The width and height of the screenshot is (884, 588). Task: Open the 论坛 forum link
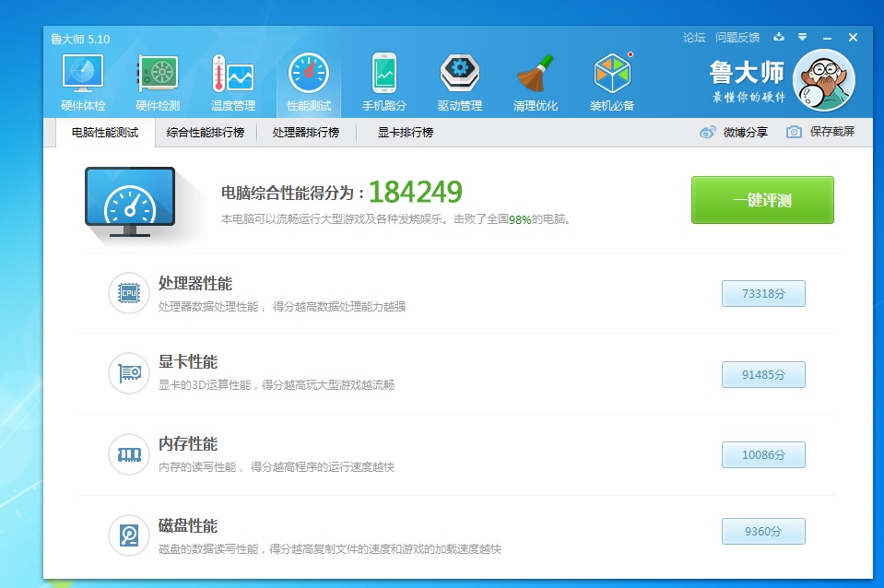pyautogui.click(x=694, y=38)
